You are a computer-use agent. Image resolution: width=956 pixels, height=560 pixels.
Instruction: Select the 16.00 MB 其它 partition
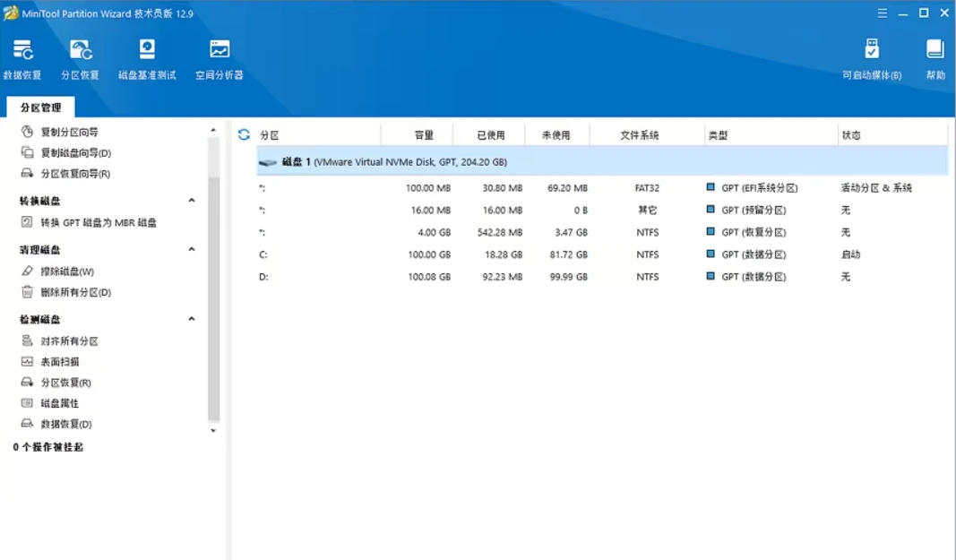click(x=602, y=210)
